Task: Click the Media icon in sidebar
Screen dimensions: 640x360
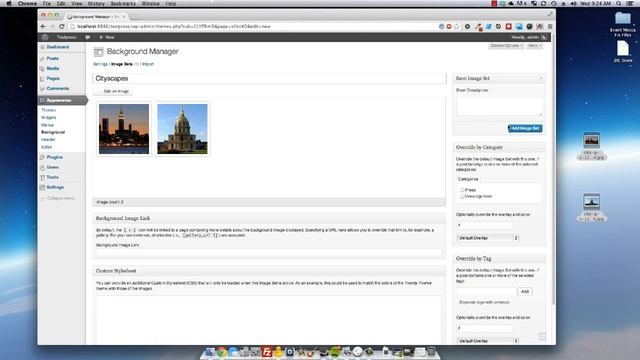Action: point(42,69)
